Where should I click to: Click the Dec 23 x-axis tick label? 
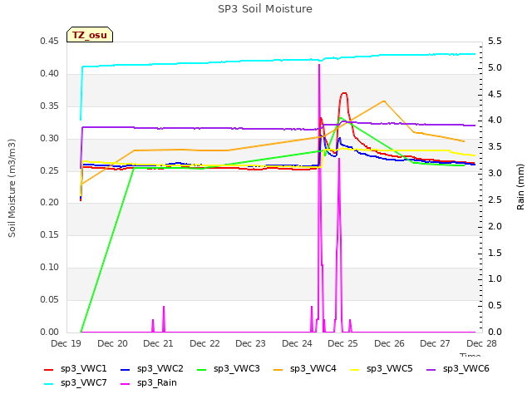tap(250, 343)
